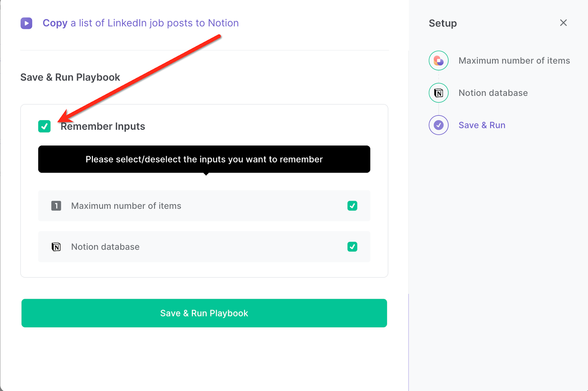Click the Setup panel heading
Viewport: 588px width, 391px height.
443,23
